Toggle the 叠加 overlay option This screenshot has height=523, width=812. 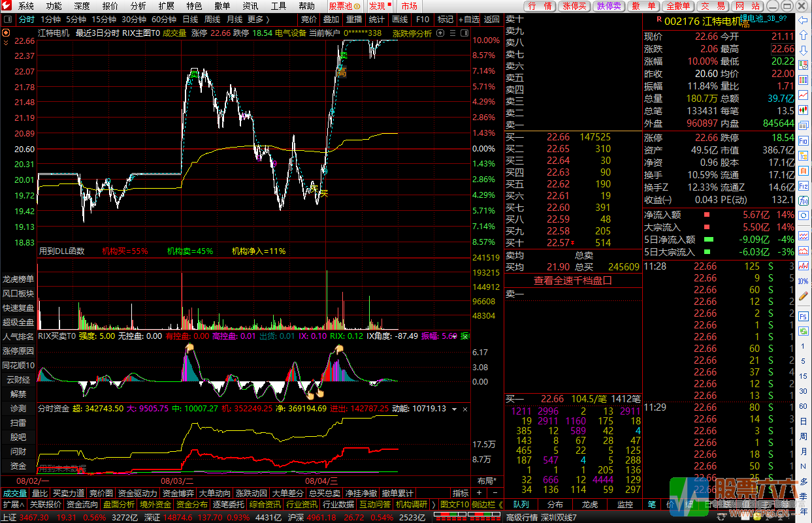tap(331, 20)
